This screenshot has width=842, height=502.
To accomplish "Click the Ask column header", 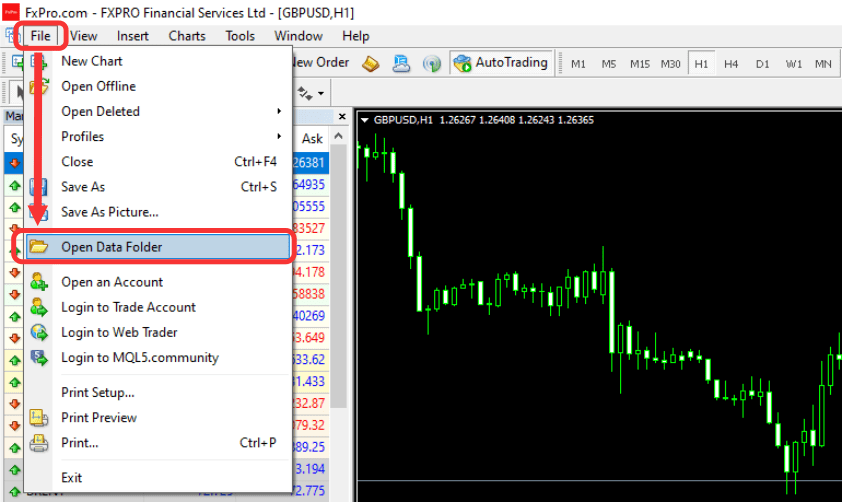I will tap(312, 139).
